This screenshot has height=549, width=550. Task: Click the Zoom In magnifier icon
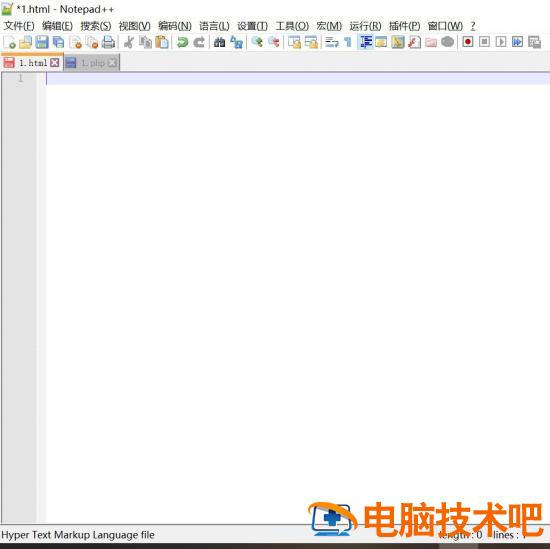coord(257,42)
